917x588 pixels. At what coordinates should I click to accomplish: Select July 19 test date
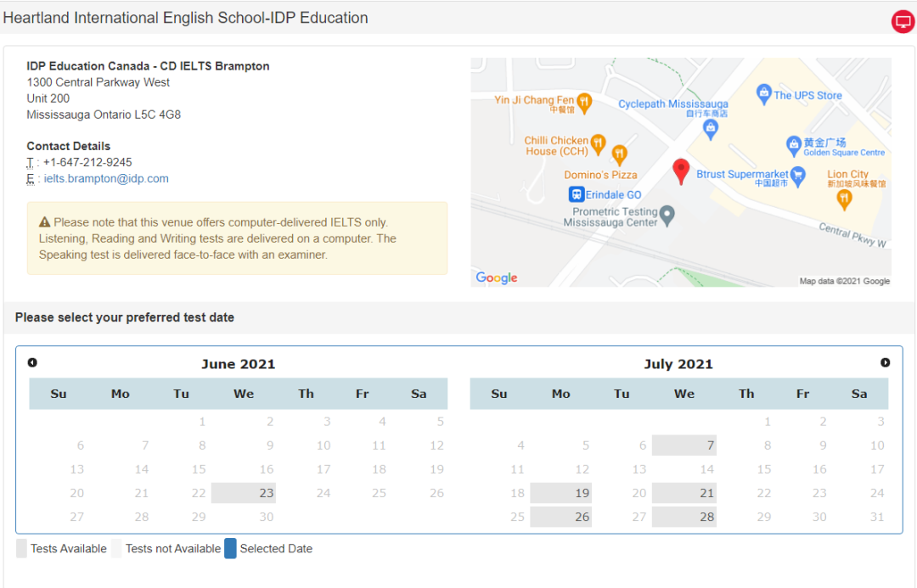[561, 493]
